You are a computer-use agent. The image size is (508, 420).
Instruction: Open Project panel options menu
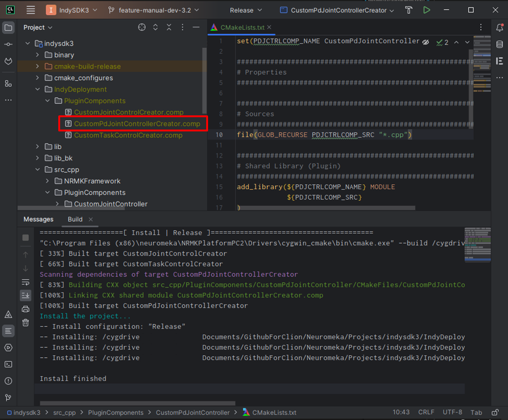pyautogui.click(x=182, y=27)
